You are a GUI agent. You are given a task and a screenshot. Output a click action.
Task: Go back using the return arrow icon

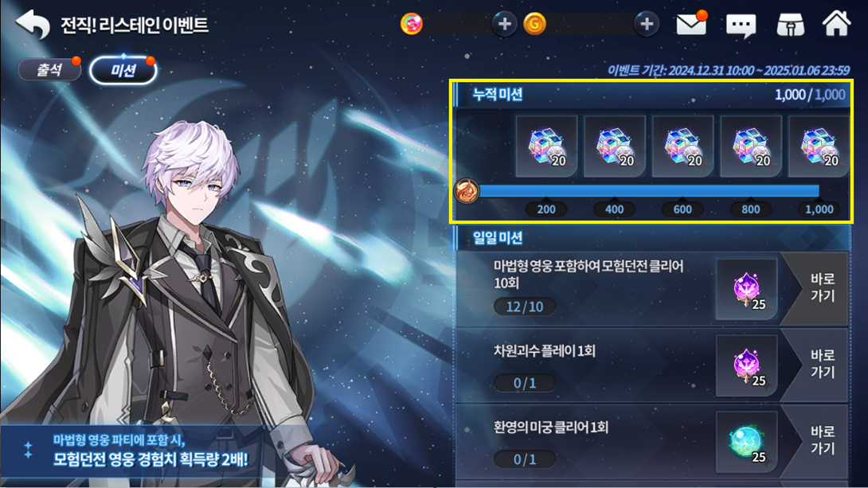(33, 25)
